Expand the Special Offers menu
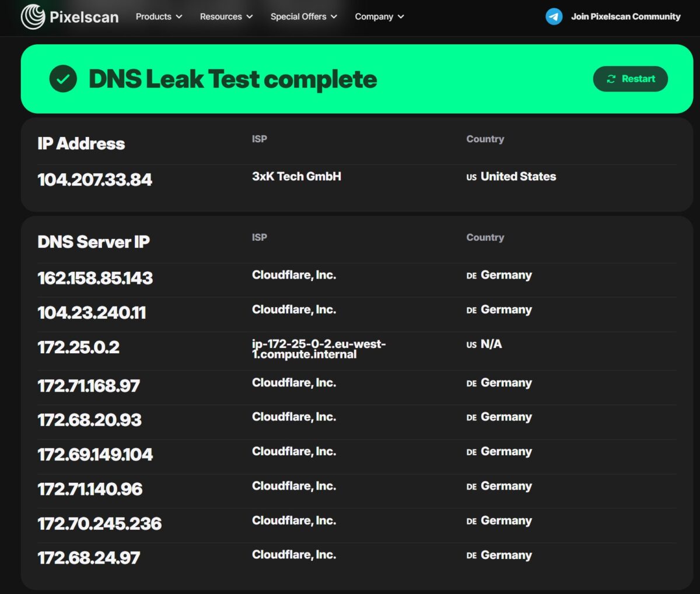Image resolution: width=700 pixels, height=594 pixels. click(303, 16)
